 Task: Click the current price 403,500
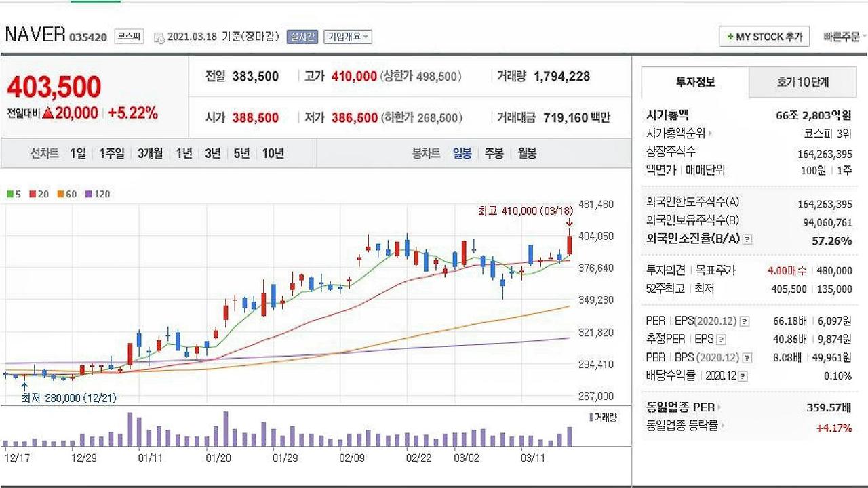pyautogui.click(x=54, y=87)
